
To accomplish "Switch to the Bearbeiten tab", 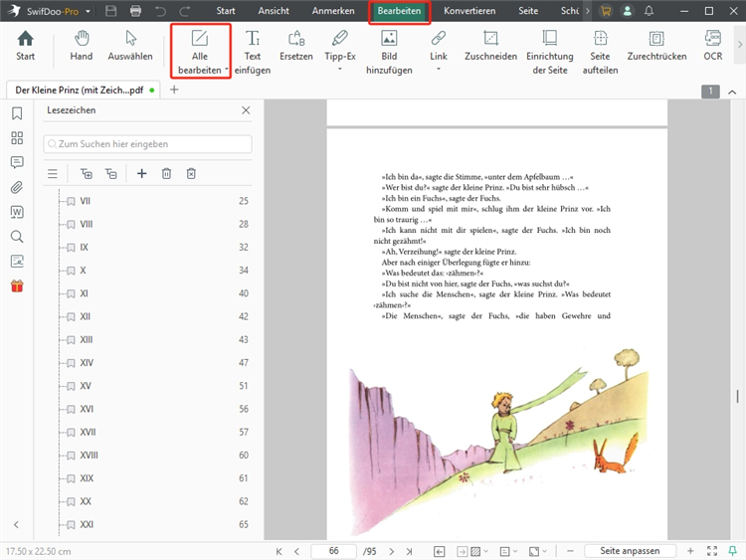I will 399,11.
